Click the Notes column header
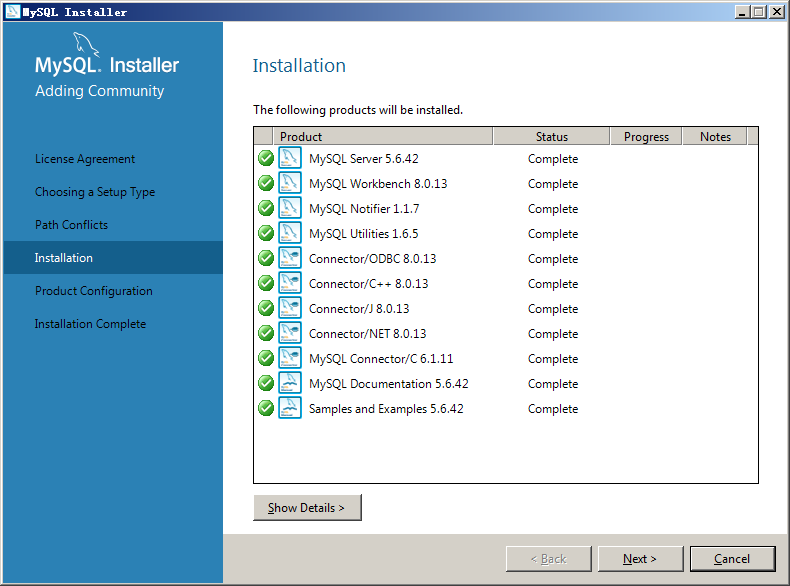The height and width of the screenshot is (586, 790). click(714, 137)
